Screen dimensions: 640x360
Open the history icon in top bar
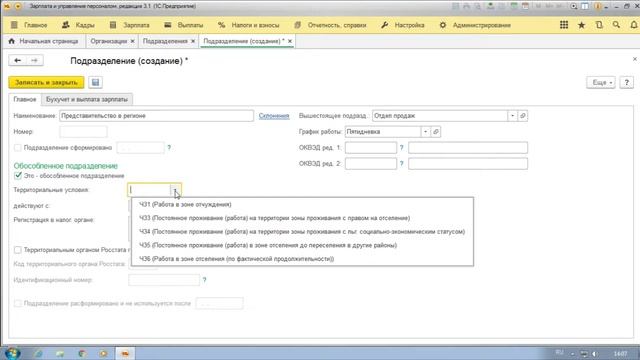pyautogui.click(x=599, y=25)
